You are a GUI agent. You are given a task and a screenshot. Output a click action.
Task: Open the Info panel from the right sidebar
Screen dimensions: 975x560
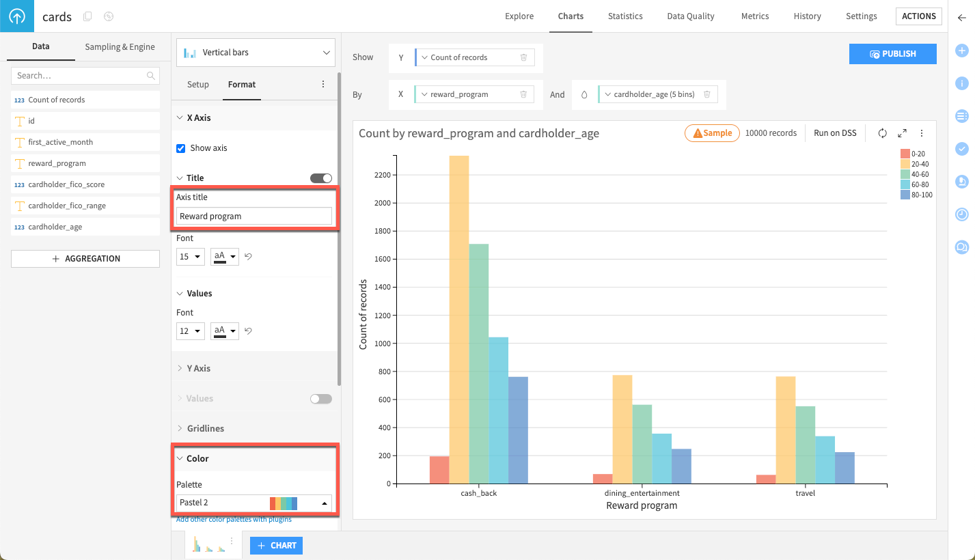[962, 83]
